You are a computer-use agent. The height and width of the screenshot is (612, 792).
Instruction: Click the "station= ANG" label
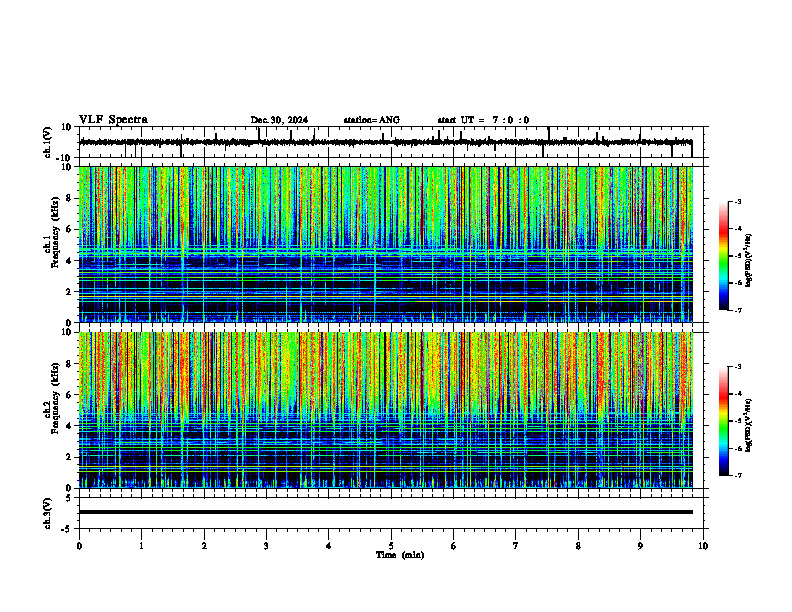point(372,120)
